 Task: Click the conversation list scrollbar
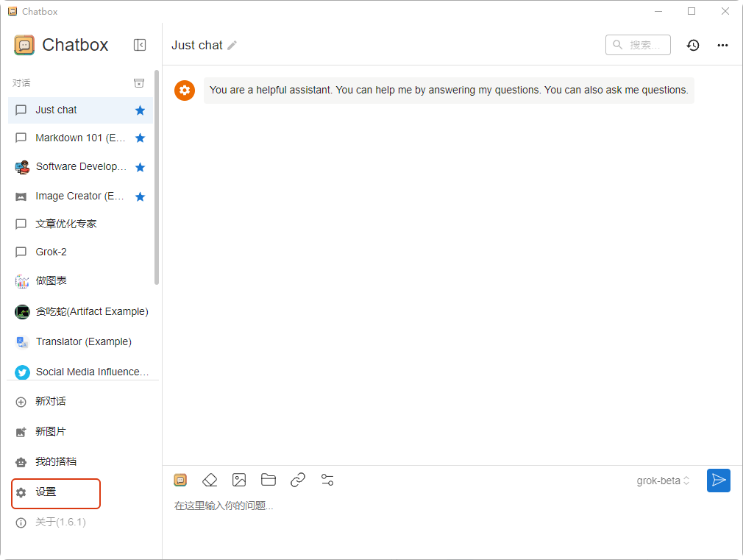click(157, 178)
